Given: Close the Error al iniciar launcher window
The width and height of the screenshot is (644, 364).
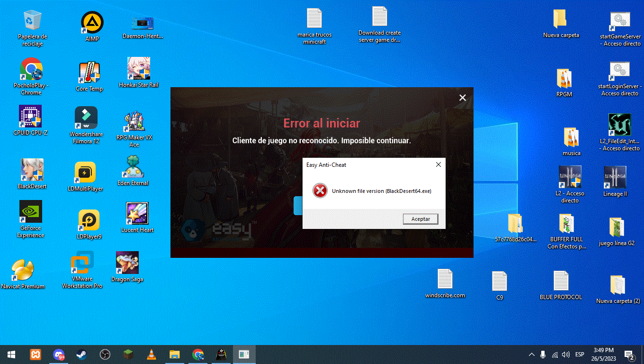Looking at the screenshot, I should (x=463, y=98).
